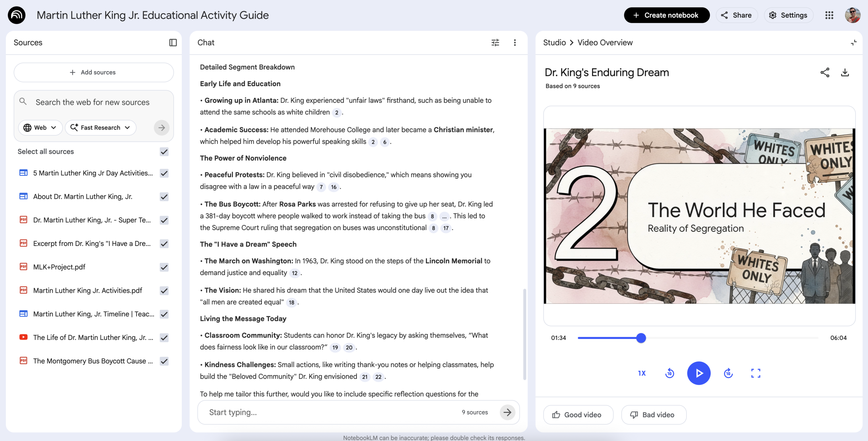Enter fullscreen video mode

(755, 373)
